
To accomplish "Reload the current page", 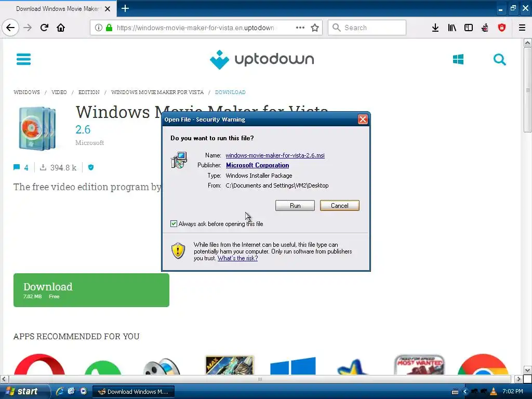I will click(x=44, y=28).
